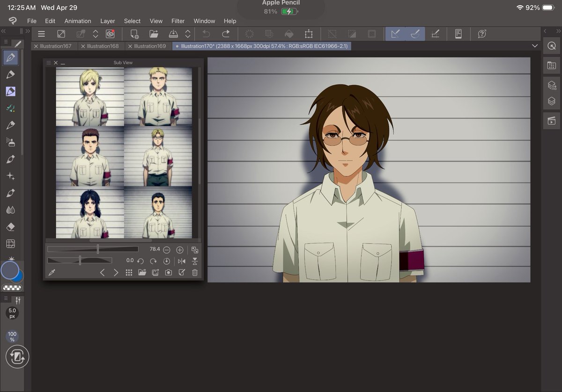Open Sub View image list grid
Viewport: 562px width, 392px height.
129,273
